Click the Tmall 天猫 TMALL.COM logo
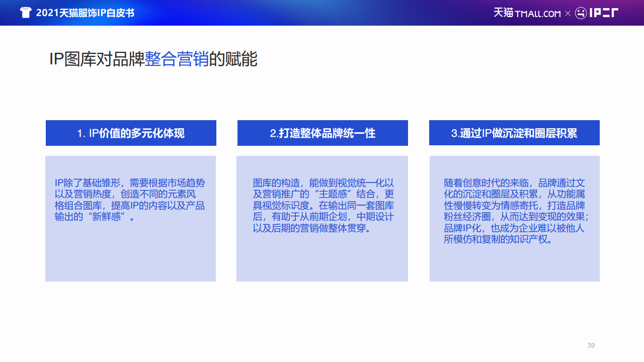Viewport: 644px width, 362px height. 527,13
